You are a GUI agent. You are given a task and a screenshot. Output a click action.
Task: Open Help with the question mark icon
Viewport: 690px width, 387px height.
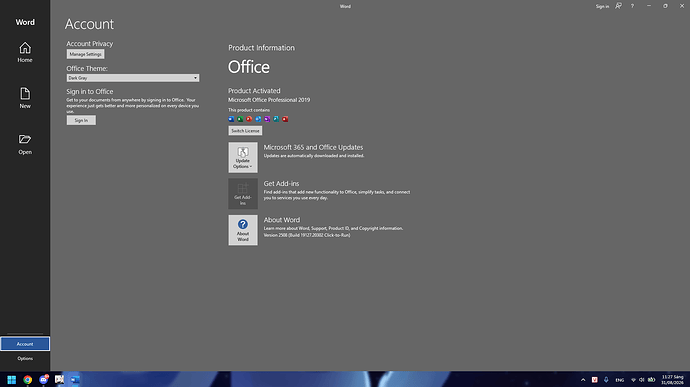click(x=632, y=6)
